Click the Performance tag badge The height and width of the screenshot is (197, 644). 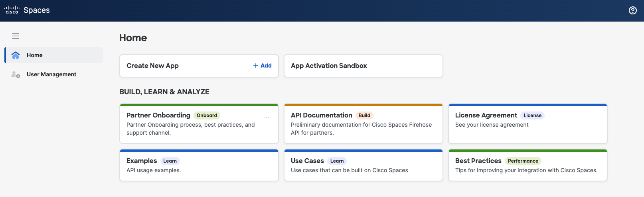click(523, 161)
